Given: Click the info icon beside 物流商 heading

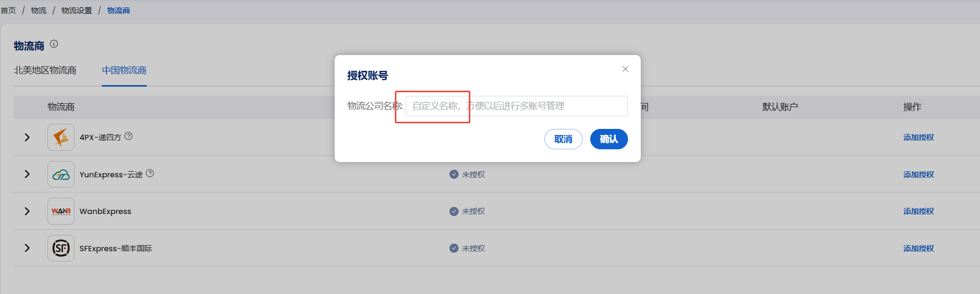Looking at the screenshot, I should [x=54, y=44].
